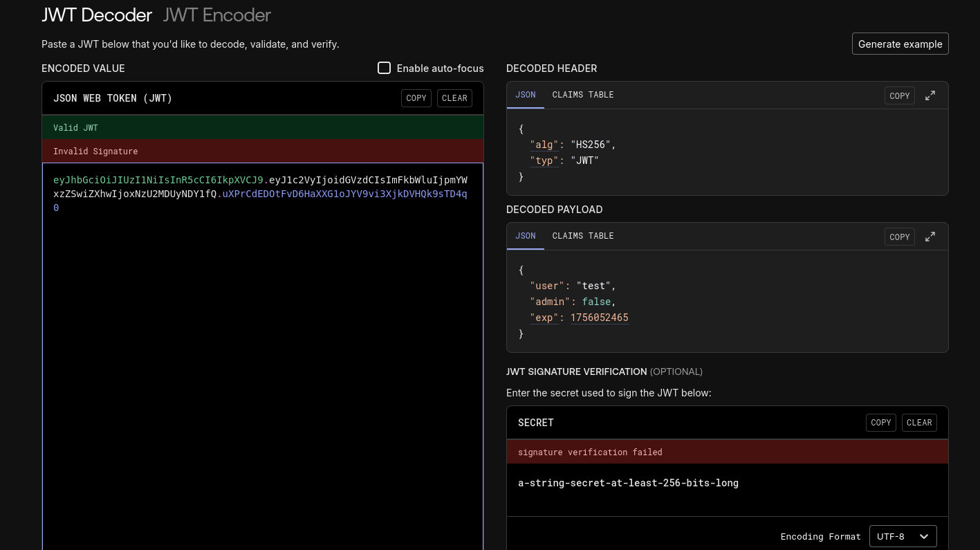This screenshot has height=550, width=980.
Task: Copy the secret value
Action: [x=880, y=423]
